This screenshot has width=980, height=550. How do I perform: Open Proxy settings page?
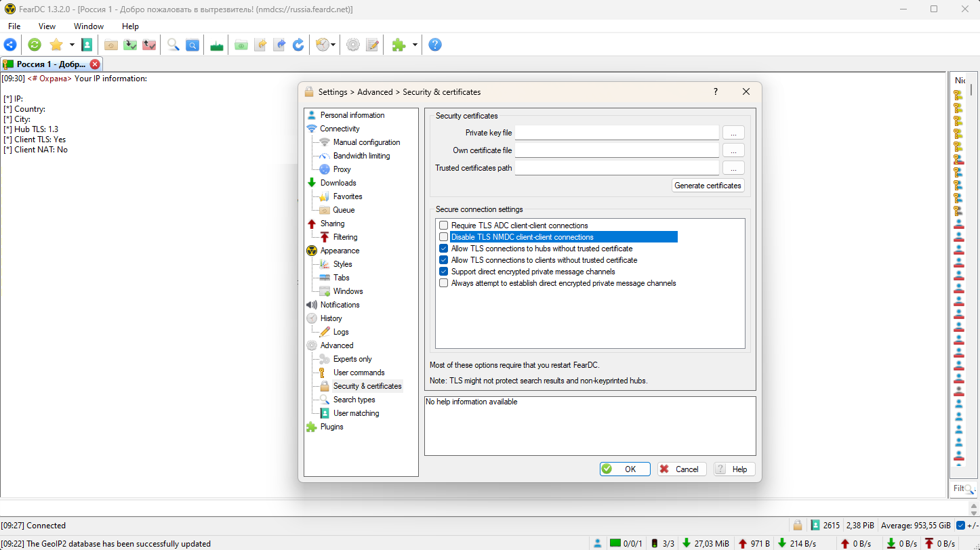pyautogui.click(x=342, y=169)
